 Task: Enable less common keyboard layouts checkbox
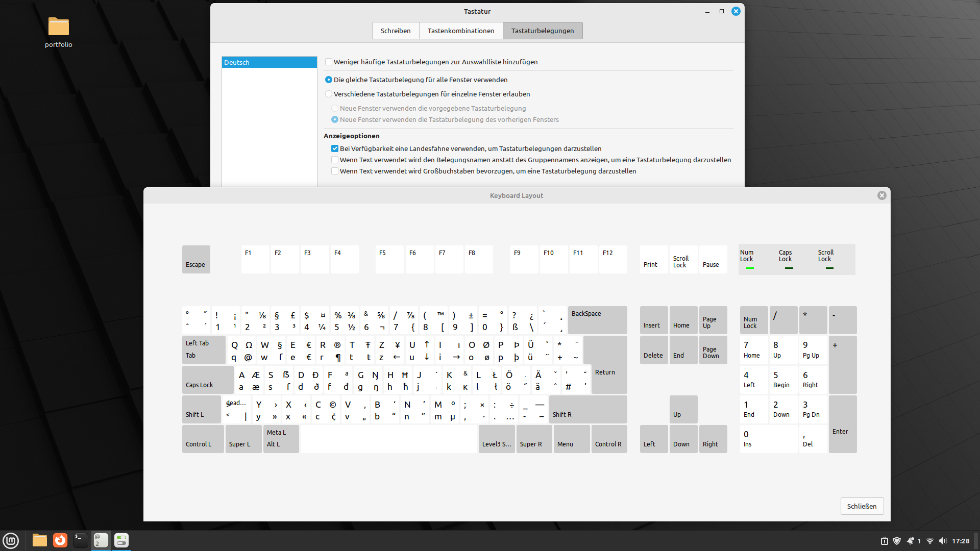329,62
